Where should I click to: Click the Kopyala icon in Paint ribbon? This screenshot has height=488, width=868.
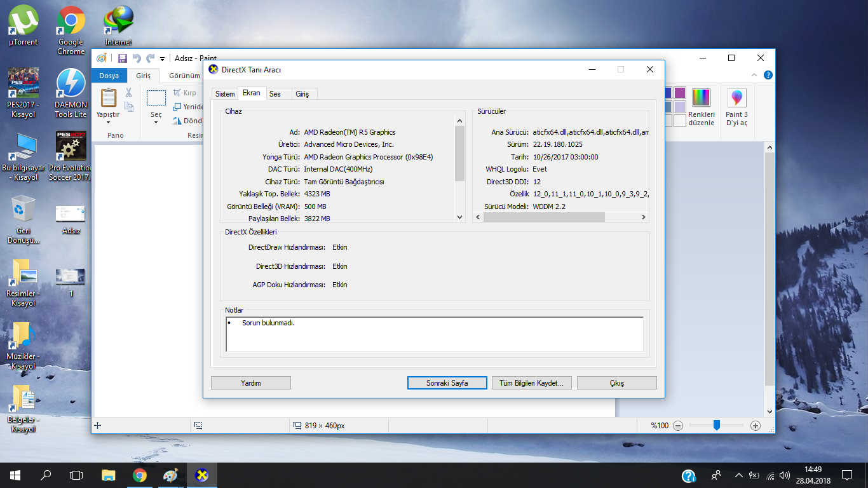tap(128, 107)
